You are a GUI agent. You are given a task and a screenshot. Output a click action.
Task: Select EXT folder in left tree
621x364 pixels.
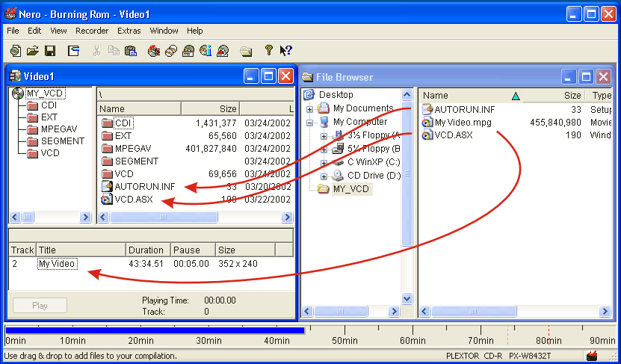click(x=49, y=117)
